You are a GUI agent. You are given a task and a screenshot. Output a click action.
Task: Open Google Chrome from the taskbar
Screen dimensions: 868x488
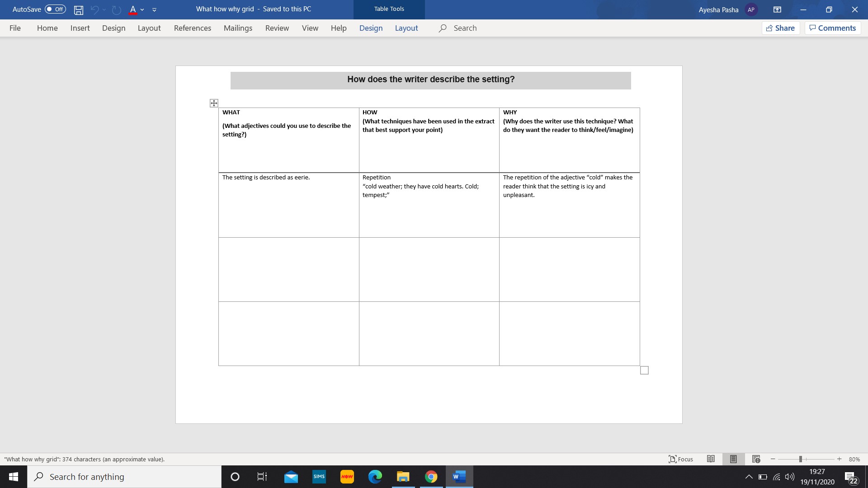[x=431, y=477]
